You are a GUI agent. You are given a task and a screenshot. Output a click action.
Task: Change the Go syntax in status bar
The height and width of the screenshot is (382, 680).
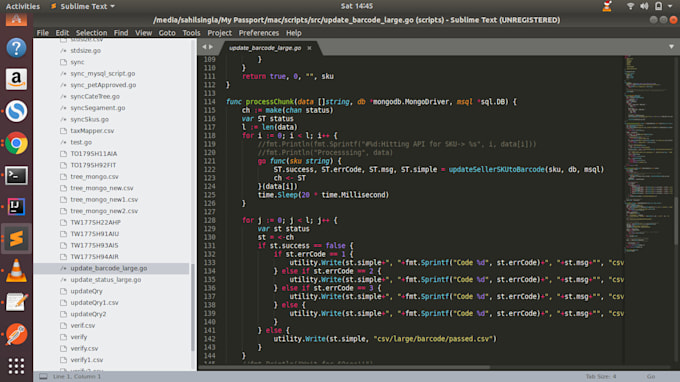tap(651, 376)
